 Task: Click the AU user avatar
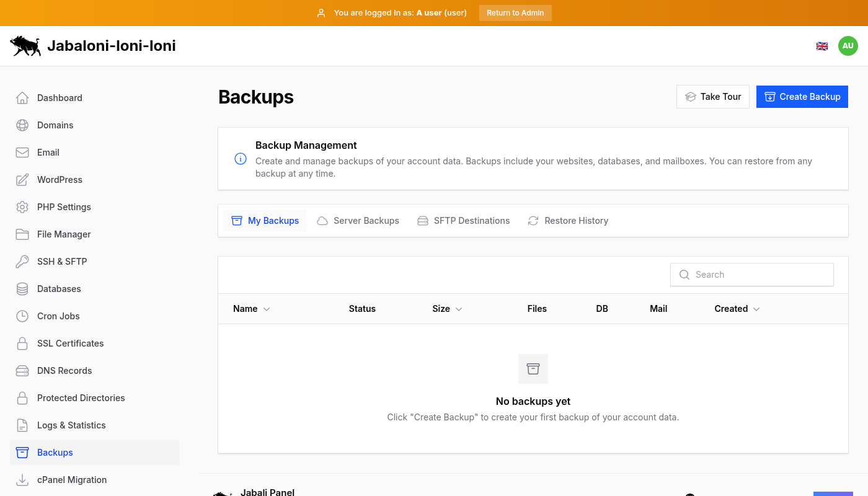[848, 45]
